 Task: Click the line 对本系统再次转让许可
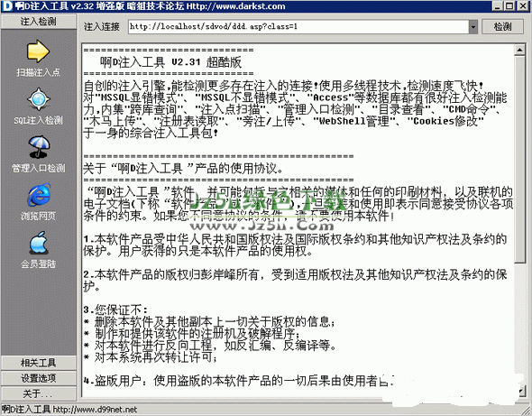[x=151, y=357]
